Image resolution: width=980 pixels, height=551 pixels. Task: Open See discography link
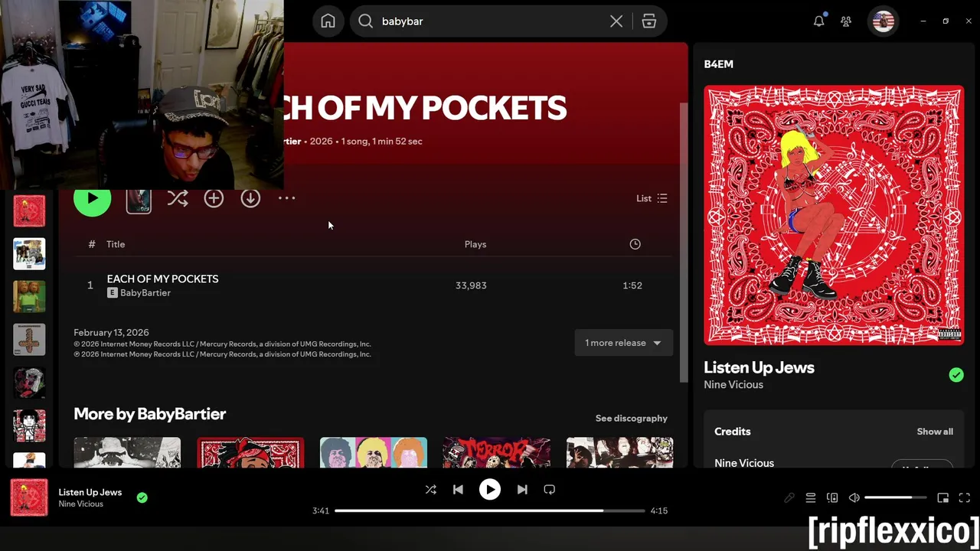[x=632, y=419]
